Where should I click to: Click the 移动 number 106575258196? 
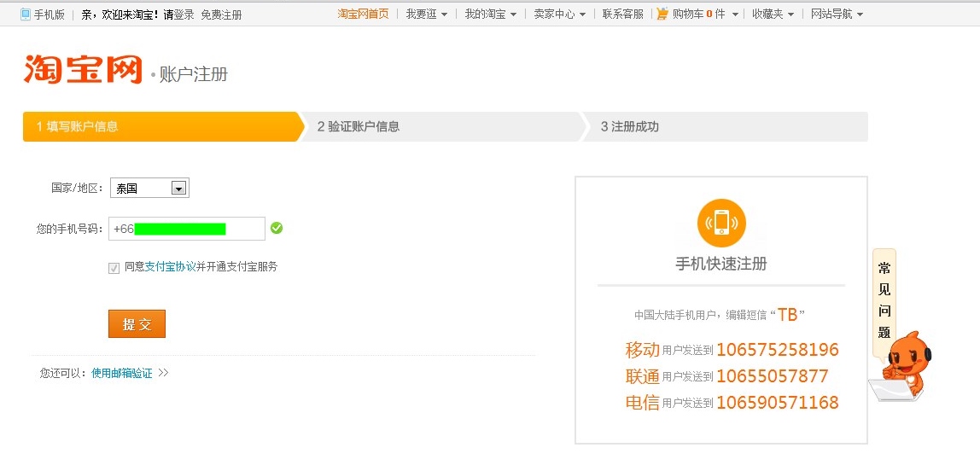click(777, 349)
